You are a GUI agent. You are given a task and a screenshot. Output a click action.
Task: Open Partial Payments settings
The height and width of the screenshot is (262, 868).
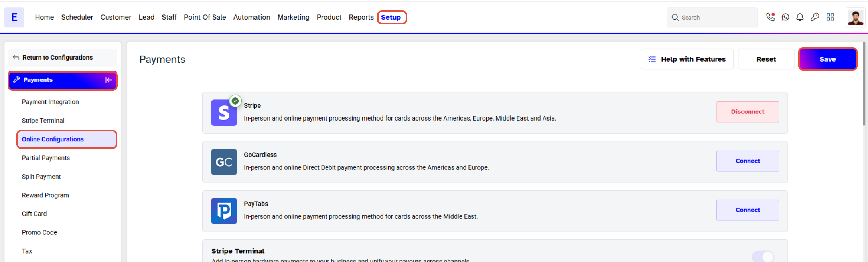coord(46,158)
